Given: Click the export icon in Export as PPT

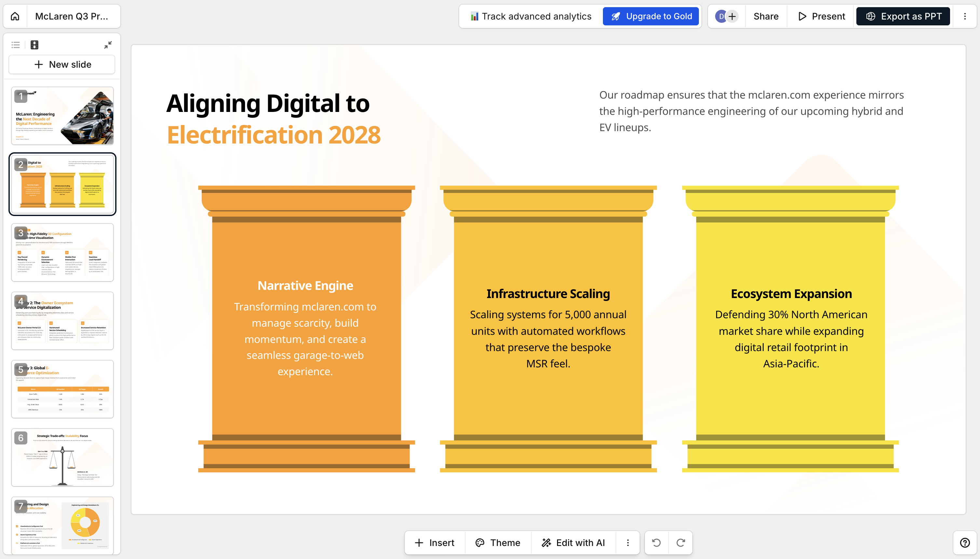Looking at the screenshot, I should click(871, 16).
